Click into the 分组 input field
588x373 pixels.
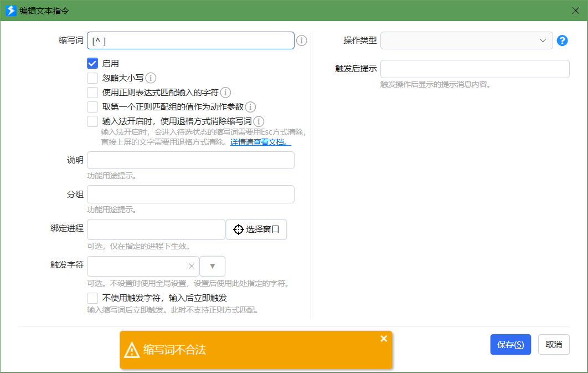(x=190, y=195)
